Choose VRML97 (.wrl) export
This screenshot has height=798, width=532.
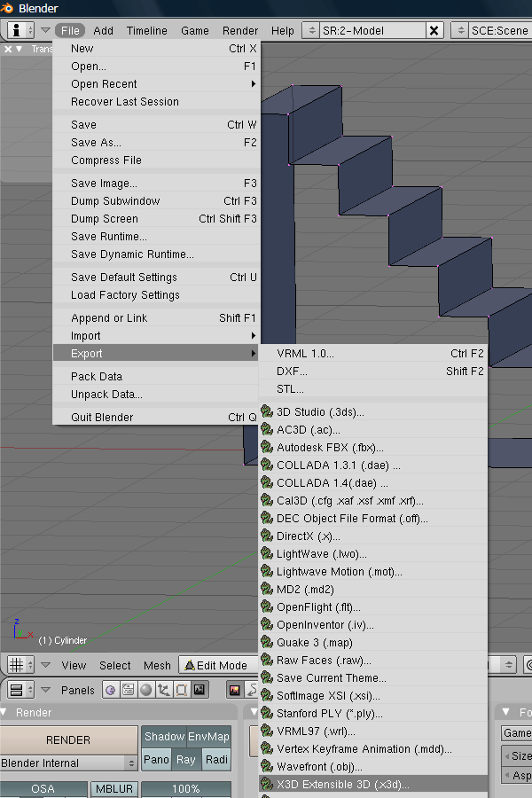373,731
